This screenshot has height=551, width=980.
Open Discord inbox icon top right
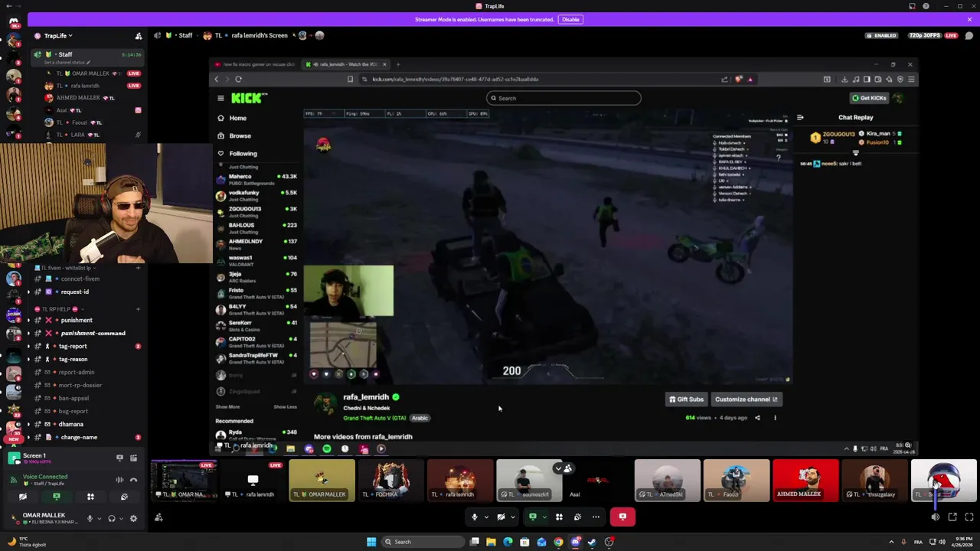pyautogui.click(x=912, y=6)
